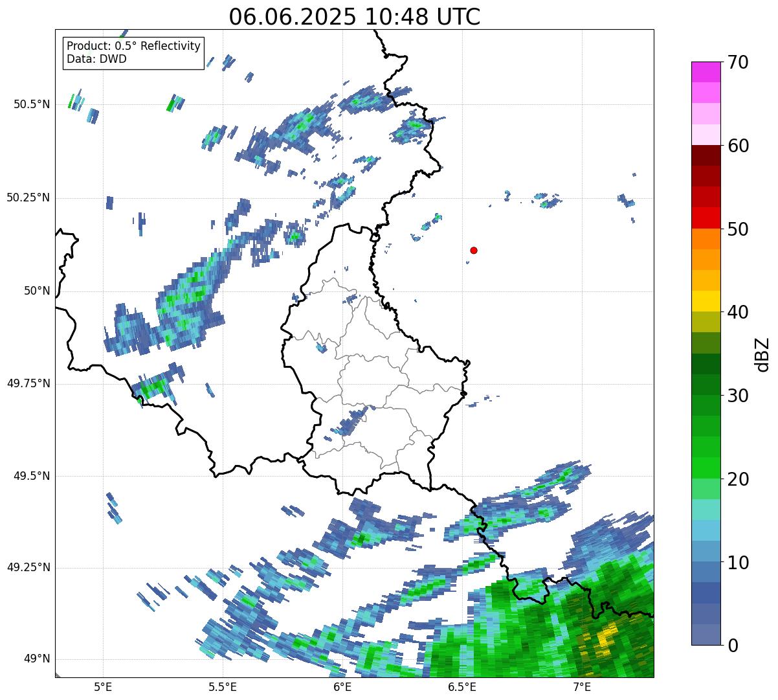778x700 pixels.
Task: Click the latitude label 50°N
Action: pyautogui.click(x=37, y=291)
